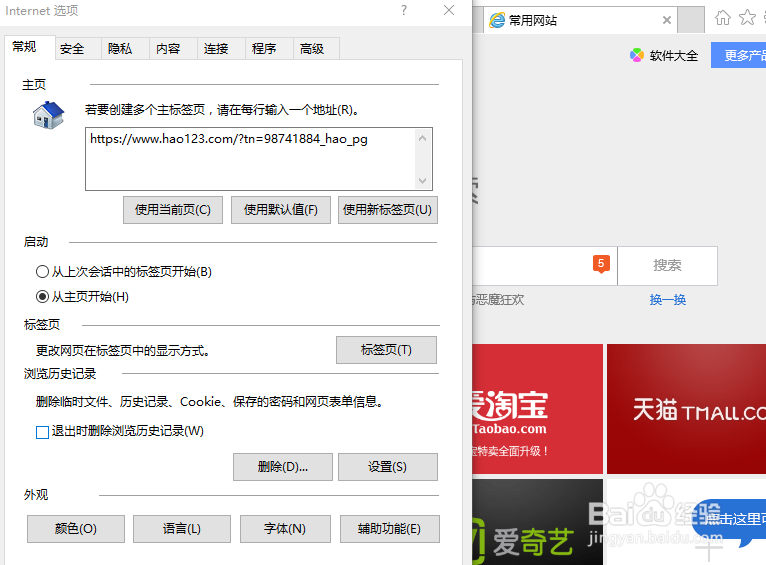Select the 常规 tab

(x=24, y=47)
